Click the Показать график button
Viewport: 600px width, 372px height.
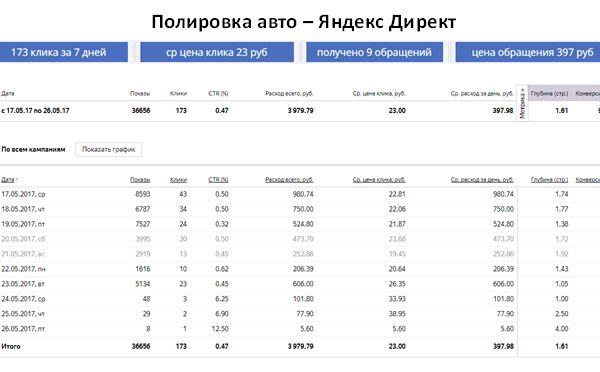(108, 149)
